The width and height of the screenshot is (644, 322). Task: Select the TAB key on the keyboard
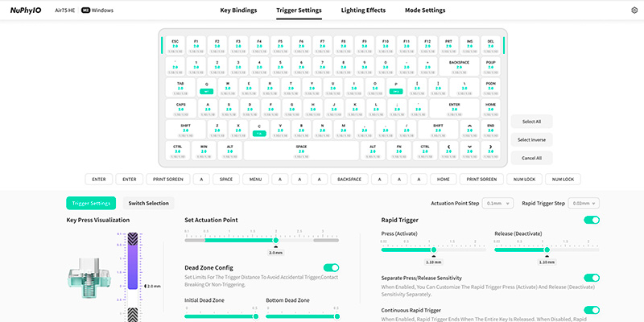click(x=180, y=87)
